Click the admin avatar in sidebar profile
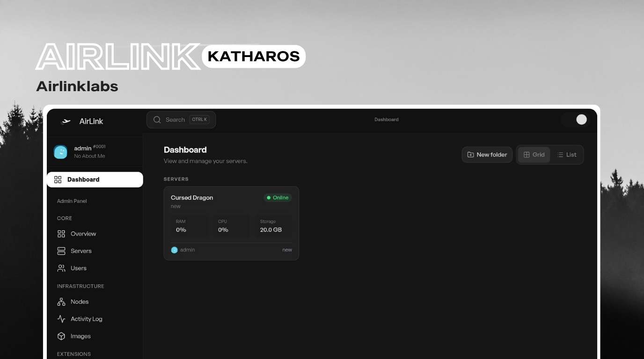The width and height of the screenshot is (644, 359). [60, 151]
